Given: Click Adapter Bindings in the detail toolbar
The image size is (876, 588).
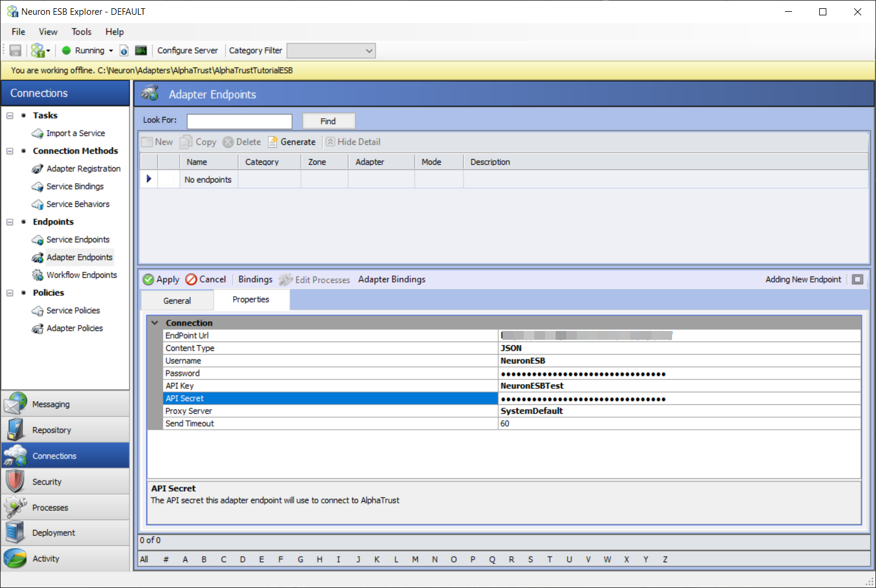Looking at the screenshot, I should coord(392,280).
